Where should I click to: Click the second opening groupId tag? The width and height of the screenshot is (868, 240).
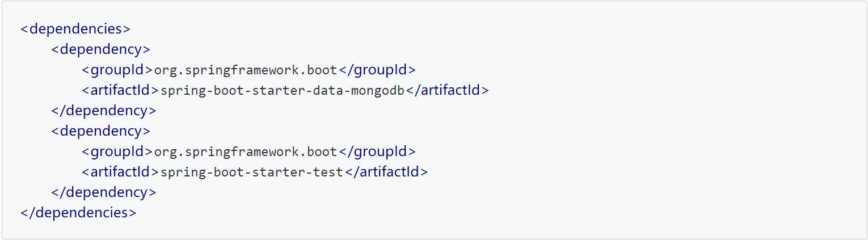pos(117,151)
